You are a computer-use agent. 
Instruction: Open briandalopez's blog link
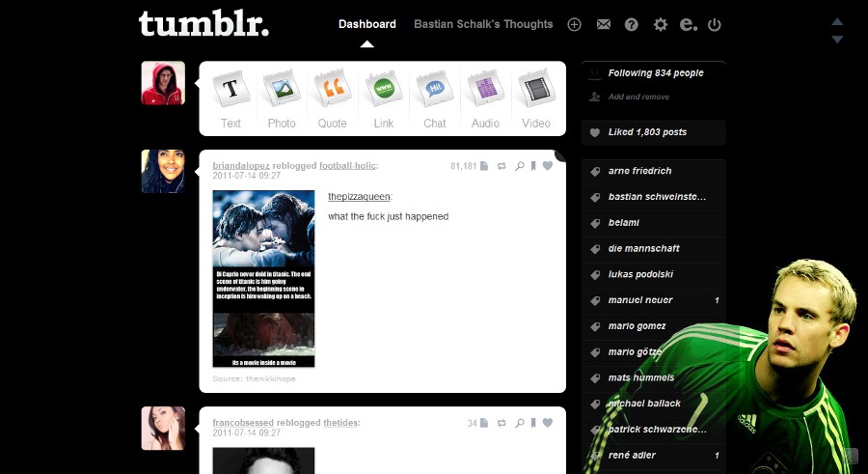coord(241,166)
